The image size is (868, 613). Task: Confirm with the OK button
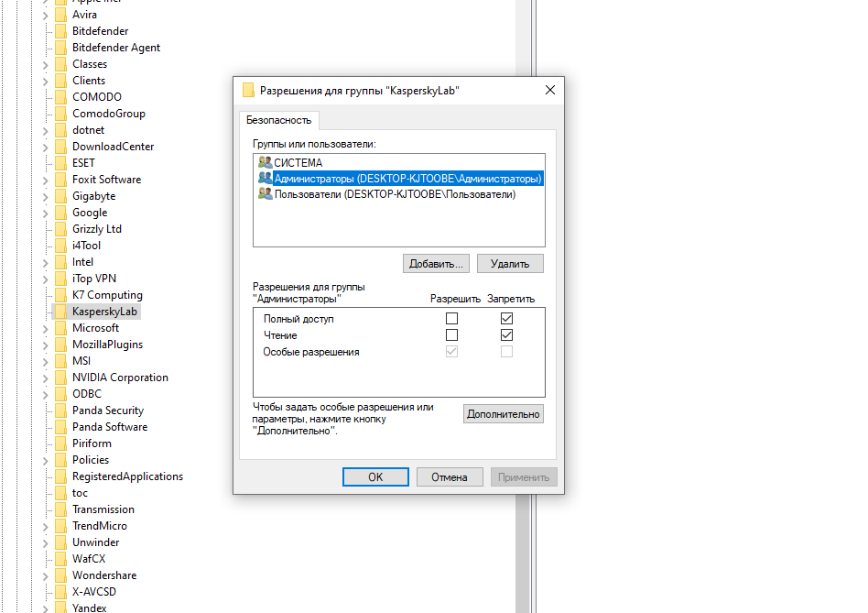tap(375, 476)
